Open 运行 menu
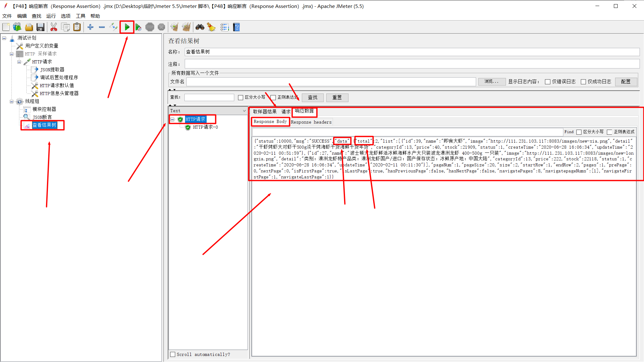This screenshot has width=644, height=362. pos(51,16)
